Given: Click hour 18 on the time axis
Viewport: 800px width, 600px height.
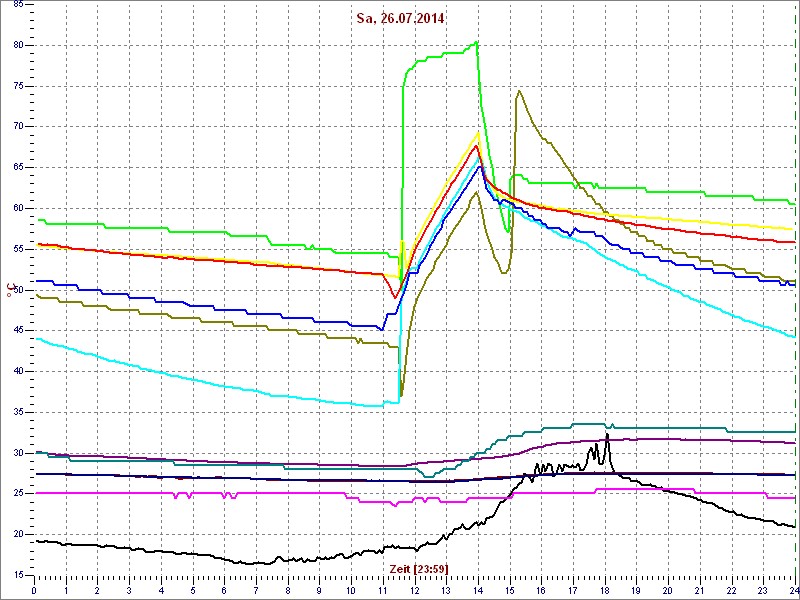Looking at the screenshot, I should pyautogui.click(x=605, y=591).
